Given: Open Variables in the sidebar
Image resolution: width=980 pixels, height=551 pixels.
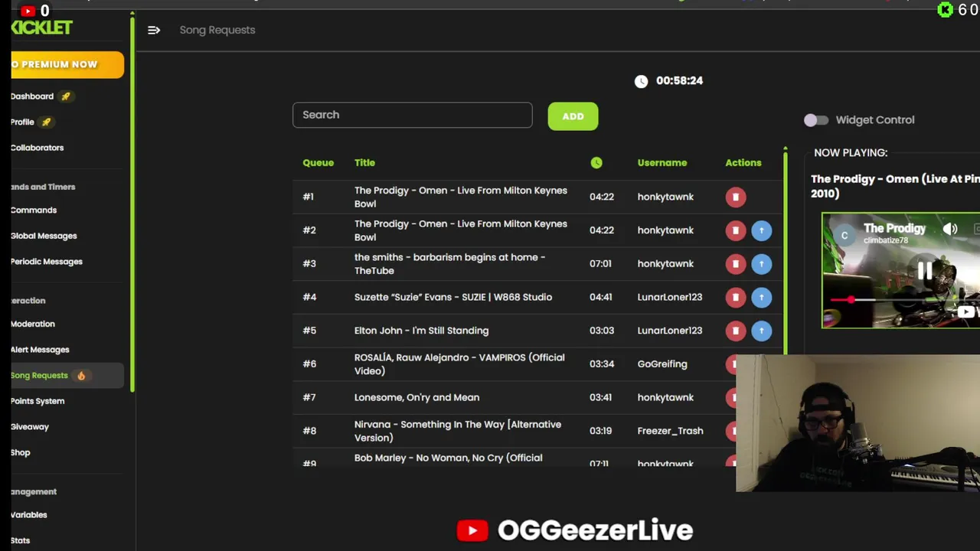Looking at the screenshot, I should click(29, 515).
